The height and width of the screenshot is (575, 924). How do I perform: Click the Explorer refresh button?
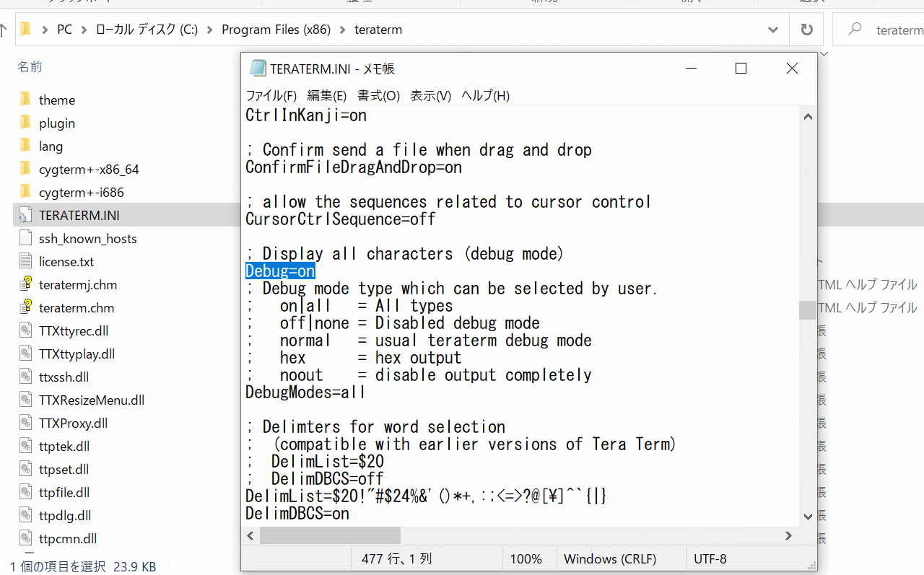coord(806,30)
